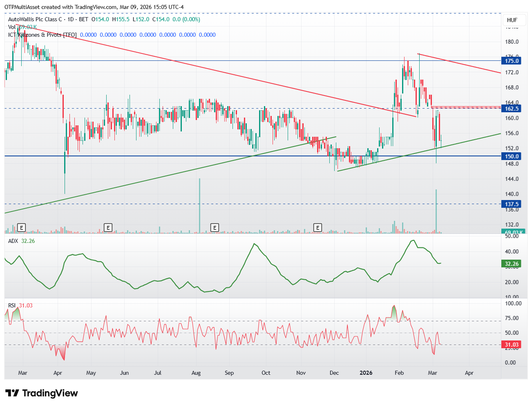
Task: Click the red RSI value tag 31.03
Action: 512,345
